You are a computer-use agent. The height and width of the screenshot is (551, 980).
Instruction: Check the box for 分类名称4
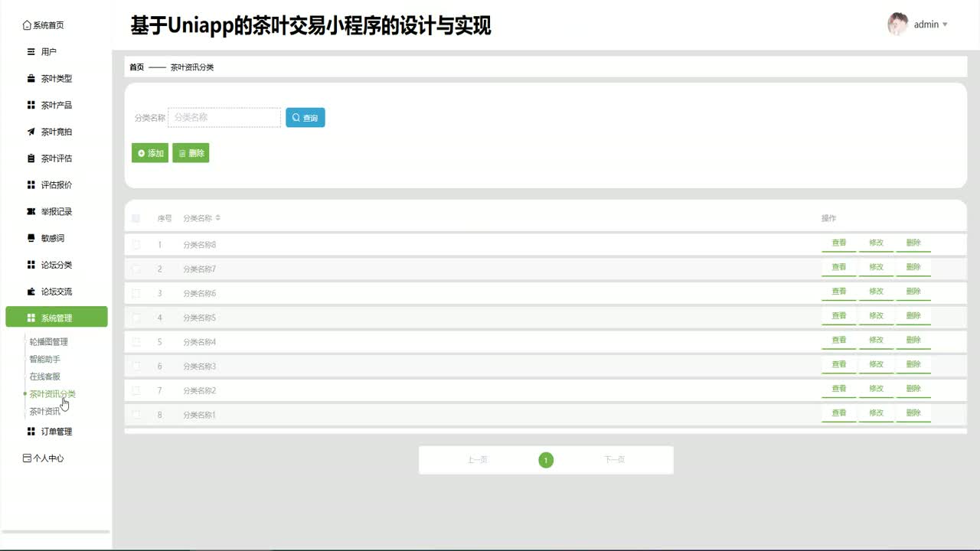[136, 342]
